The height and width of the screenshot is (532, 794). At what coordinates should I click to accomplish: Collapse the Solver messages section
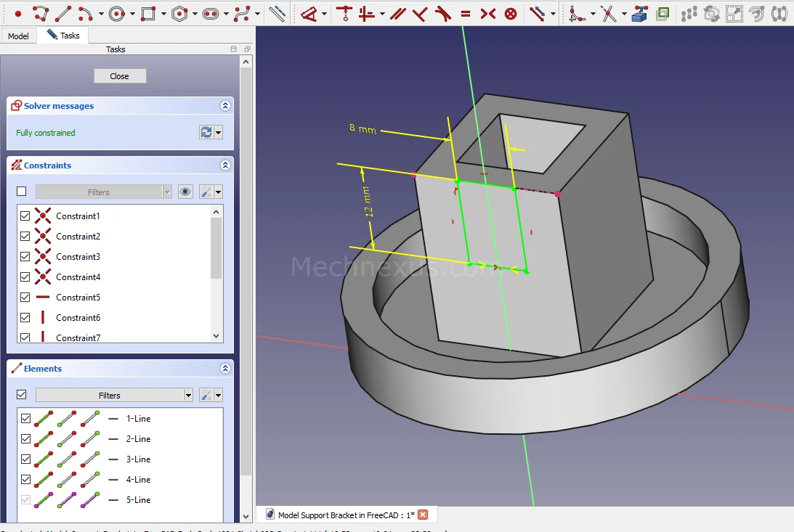pos(225,106)
